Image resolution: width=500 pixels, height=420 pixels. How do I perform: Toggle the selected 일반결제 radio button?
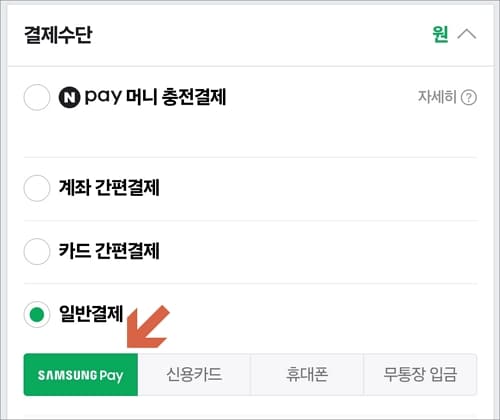[37, 314]
